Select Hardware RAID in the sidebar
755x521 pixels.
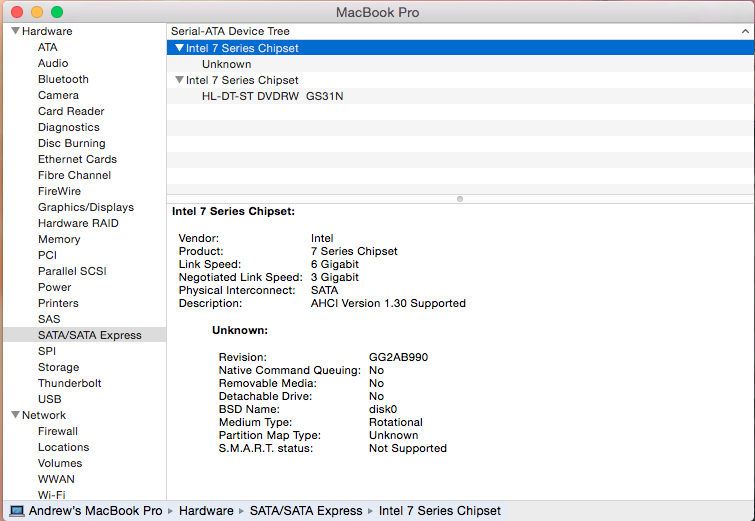78,223
